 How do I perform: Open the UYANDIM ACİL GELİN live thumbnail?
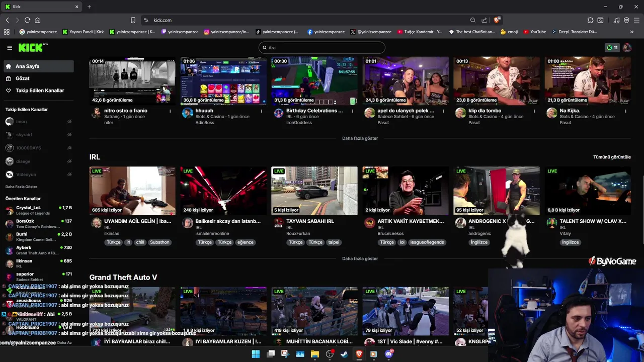[132, 191]
